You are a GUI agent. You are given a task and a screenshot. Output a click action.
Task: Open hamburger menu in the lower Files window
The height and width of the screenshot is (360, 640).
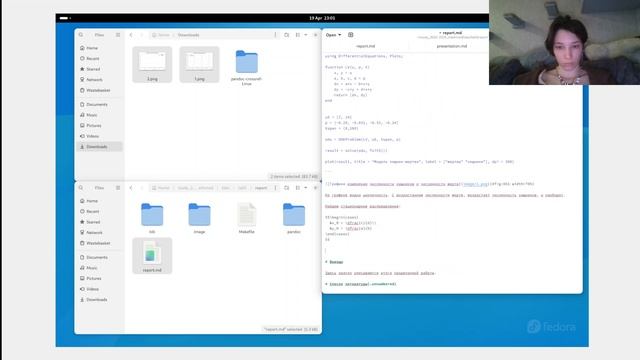coord(118,188)
